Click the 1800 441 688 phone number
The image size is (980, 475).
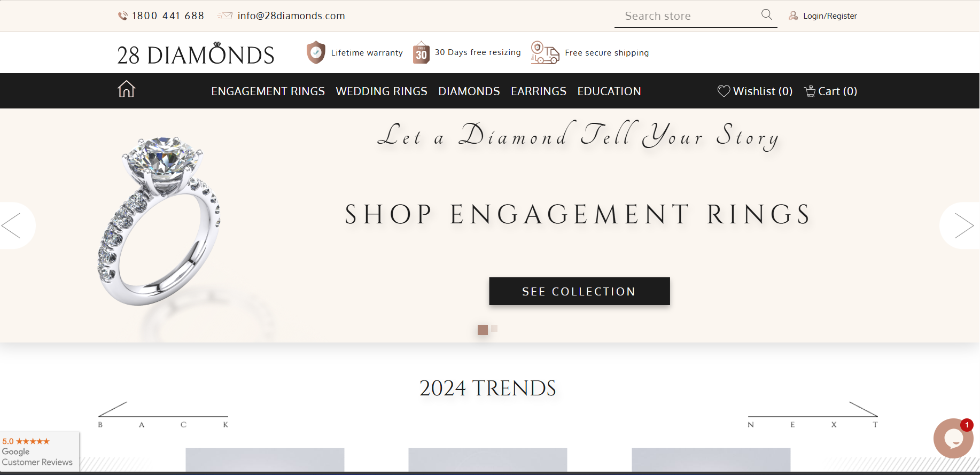(168, 16)
